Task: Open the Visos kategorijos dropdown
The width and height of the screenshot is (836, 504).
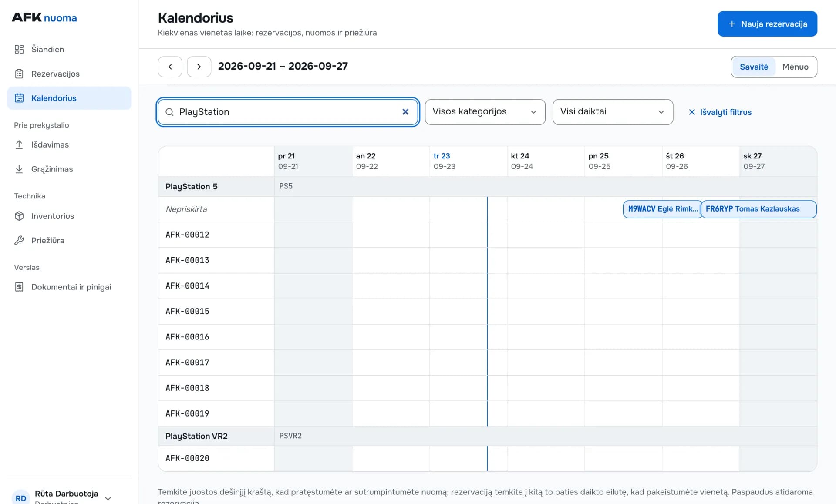Action: (x=485, y=112)
